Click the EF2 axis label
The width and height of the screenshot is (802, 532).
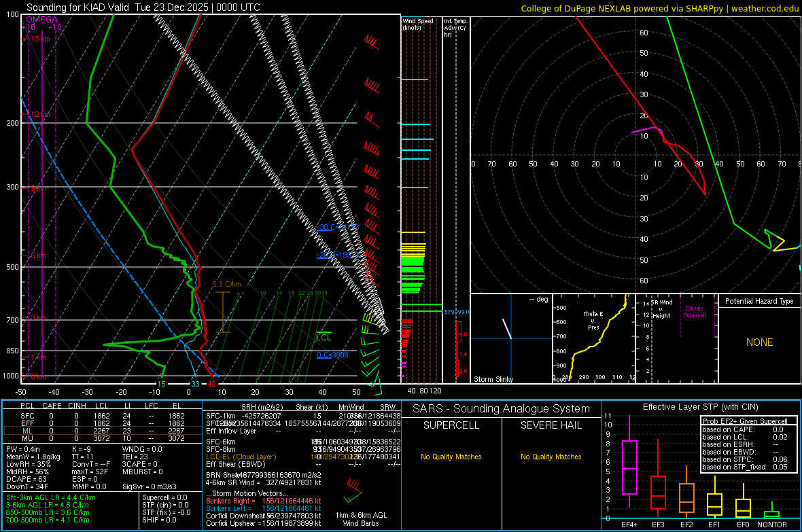[686, 525]
